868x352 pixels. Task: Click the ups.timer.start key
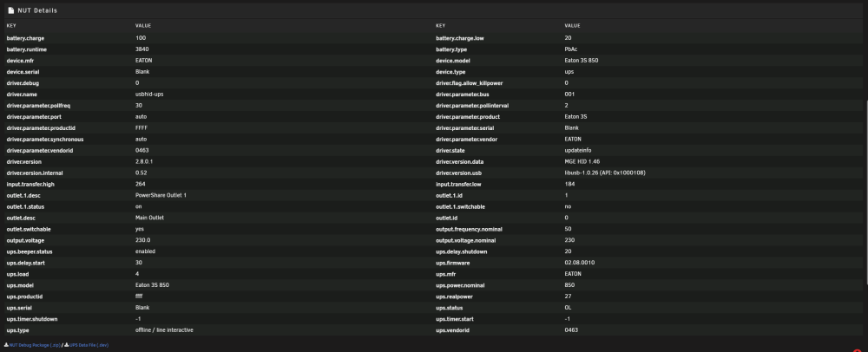(x=455, y=319)
